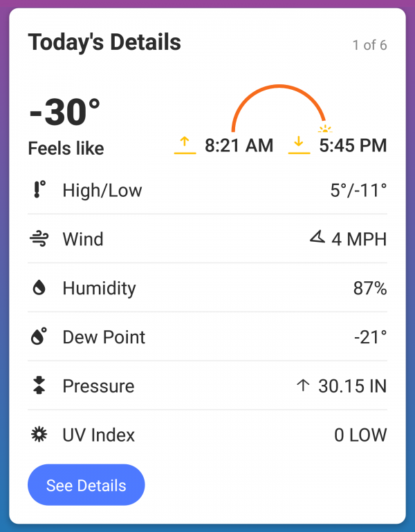Click the 1 of 6 page indicator
This screenshot has height=532, width=415.
tap(369, 45)
